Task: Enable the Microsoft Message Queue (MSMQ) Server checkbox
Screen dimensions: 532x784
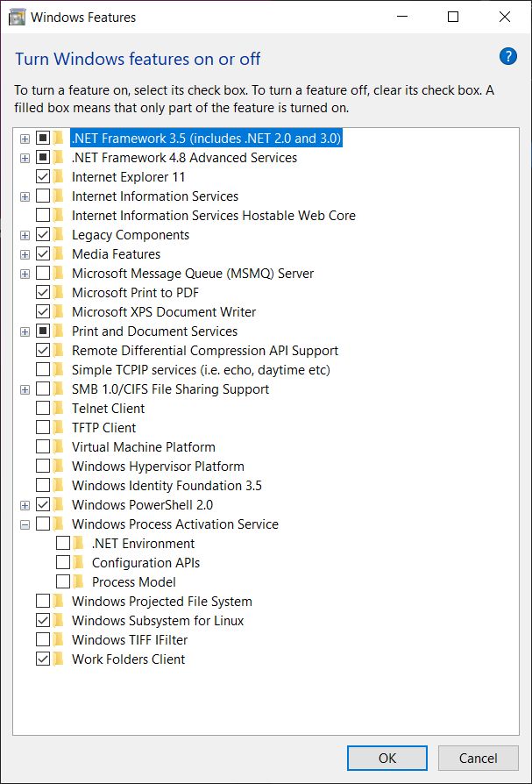Action: (x=43, y=274)
